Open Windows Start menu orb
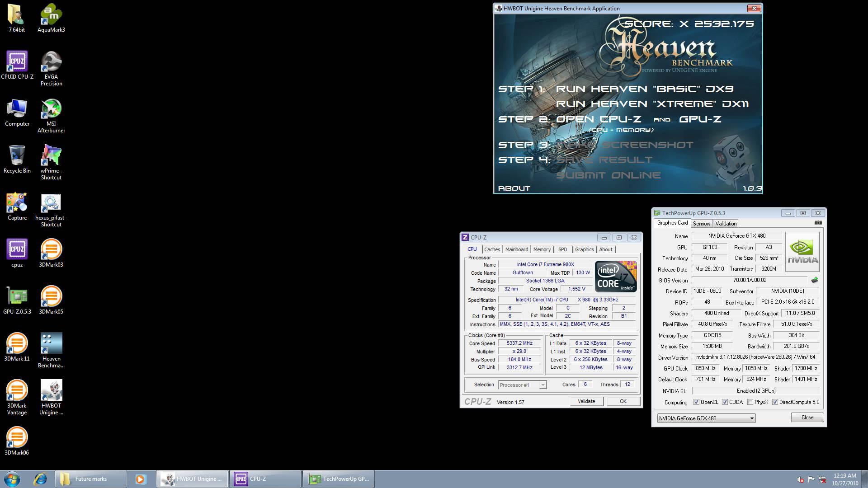 [12, 479]
